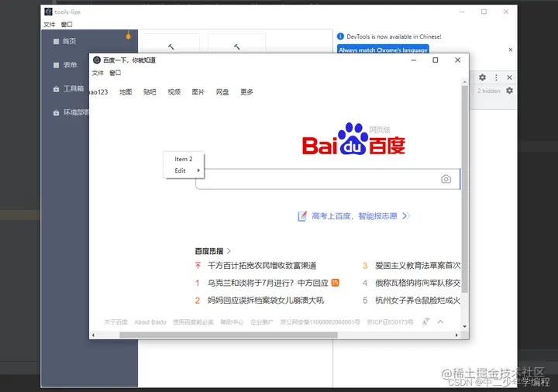Open the 工具箱 sidebar item in tools-lize

pos(68,88)
